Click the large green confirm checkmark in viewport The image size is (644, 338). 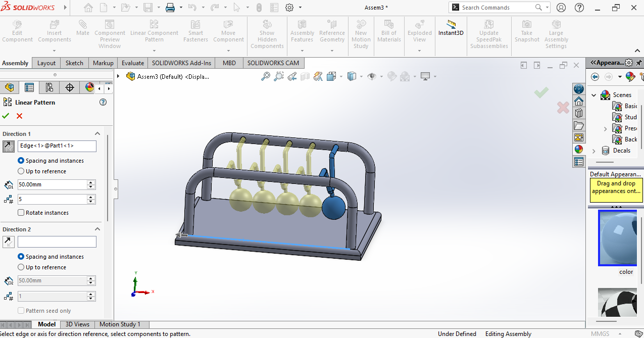click(541, 92)
